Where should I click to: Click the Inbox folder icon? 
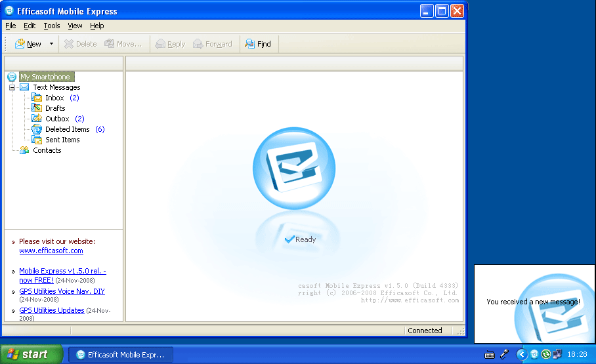coord(37,98)
